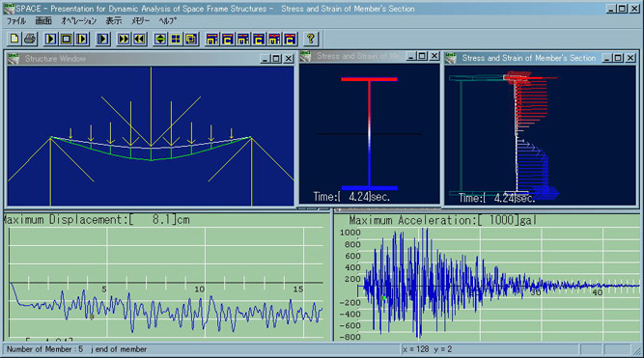Click the red top flange of I-beam
The height and width of the screenshot is (358, 644).
point(369,79)
